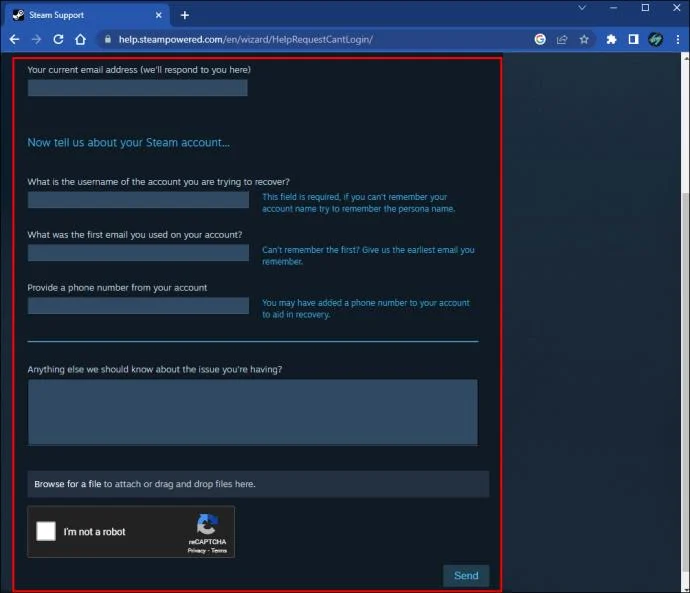Open the tab search chevron
This screenshot has height=593, width=690.
coord(582,7)
